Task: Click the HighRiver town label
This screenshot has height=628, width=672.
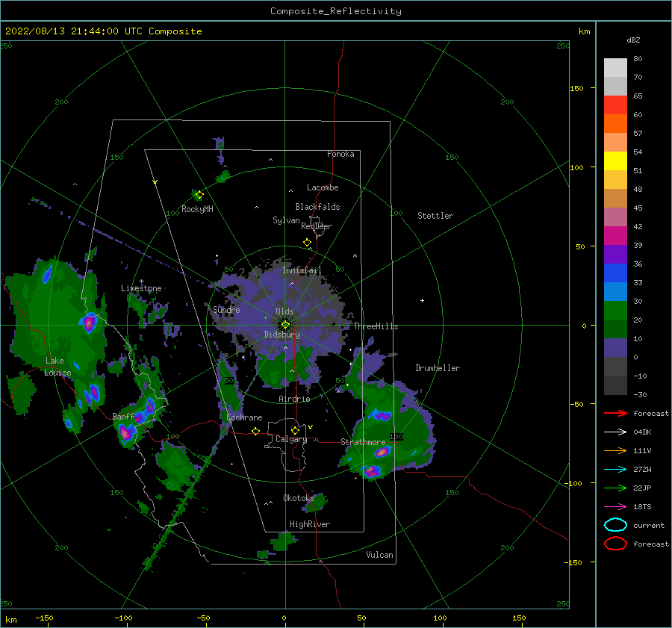Action: pyautogui.click(x=310, y=524)
